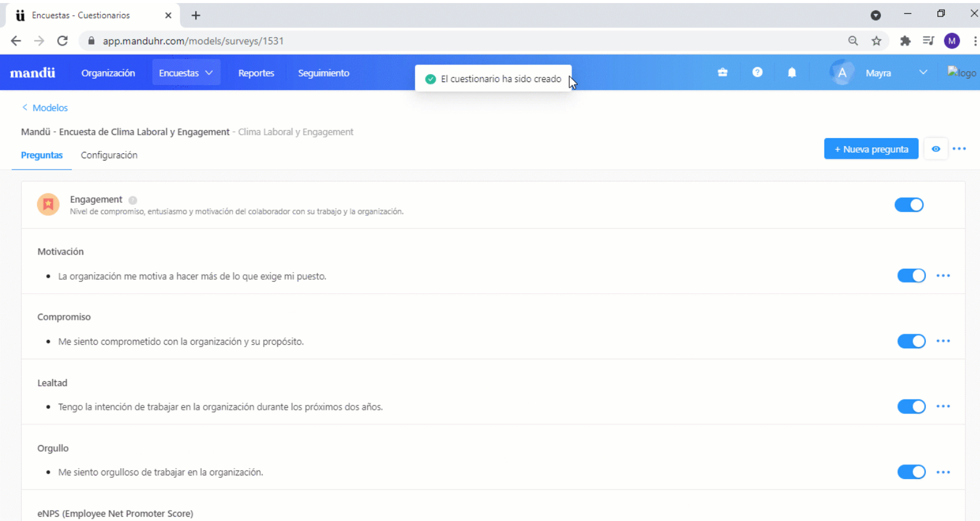The width and height of the screenshot is (980, 521).
Task: Click the Engagement bookmark icon
Action: [x=48, y=204]
